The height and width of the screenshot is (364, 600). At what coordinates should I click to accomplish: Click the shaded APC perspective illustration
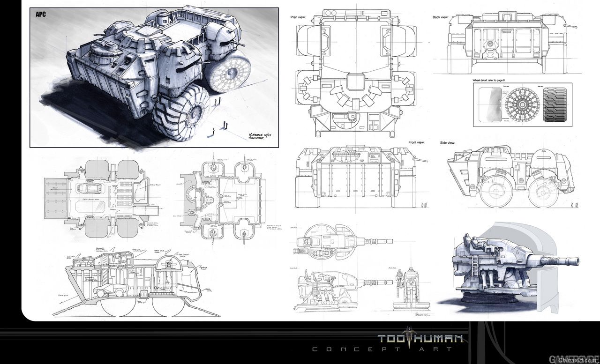(x=155, y=77)
